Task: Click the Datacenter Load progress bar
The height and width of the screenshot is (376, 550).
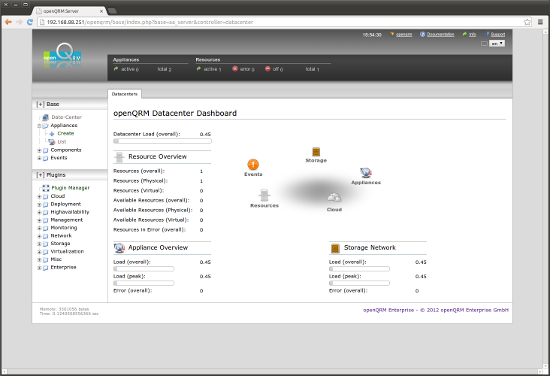Action: pos(162,141)
